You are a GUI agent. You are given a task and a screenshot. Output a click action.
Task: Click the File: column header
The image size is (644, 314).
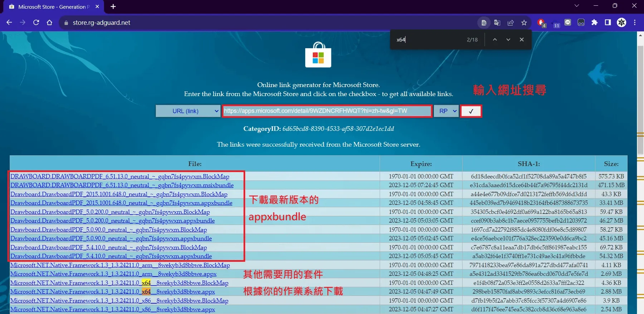[x=195, y=164]
